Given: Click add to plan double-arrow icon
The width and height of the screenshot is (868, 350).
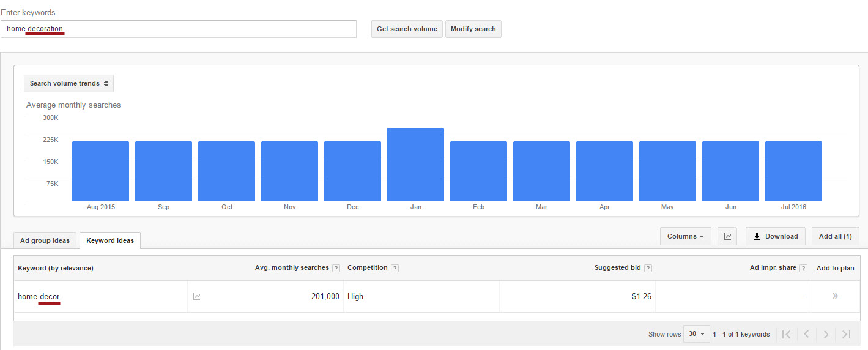Looking at the screenshot, I should [835, 296].
